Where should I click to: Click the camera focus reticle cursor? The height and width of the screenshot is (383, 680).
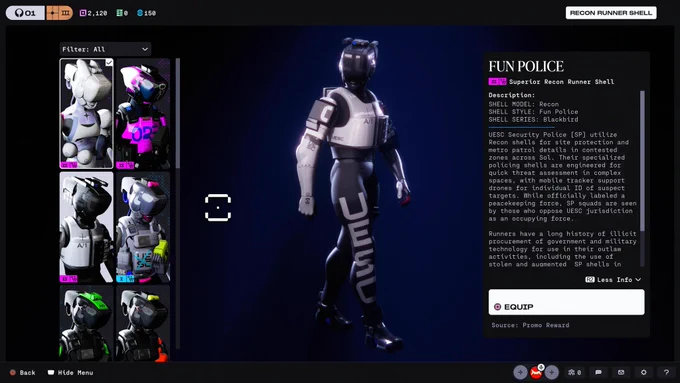pyautogui.click(x=218, y=207)
